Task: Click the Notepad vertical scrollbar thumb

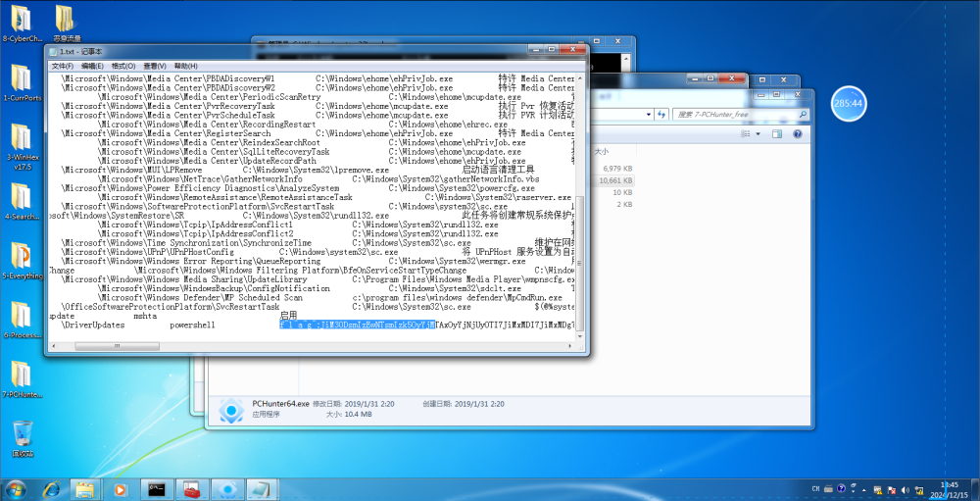Action: [x=580, y=263]
